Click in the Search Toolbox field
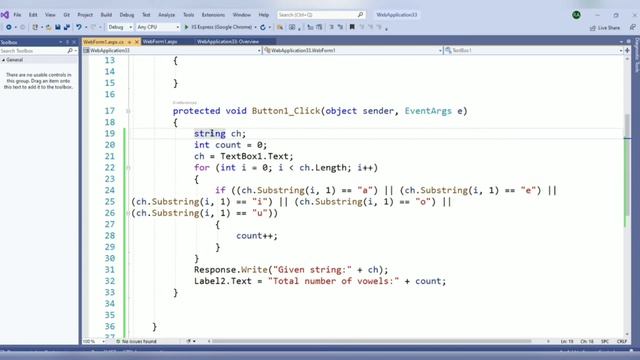 tap(33, 51)
